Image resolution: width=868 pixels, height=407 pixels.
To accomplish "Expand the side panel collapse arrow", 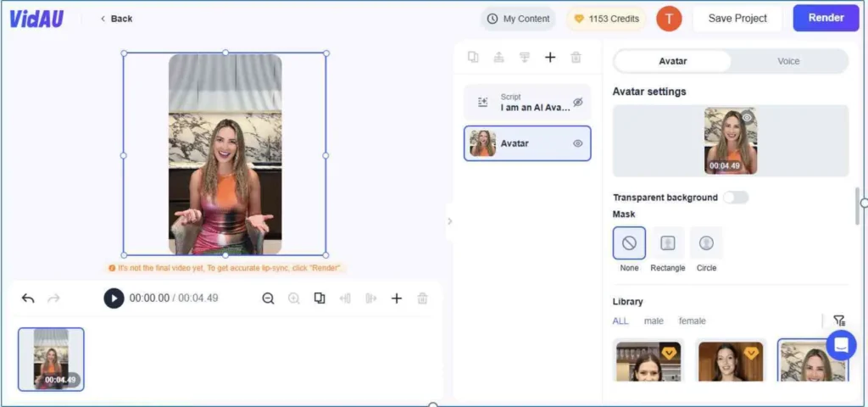I will coord(449,221).
